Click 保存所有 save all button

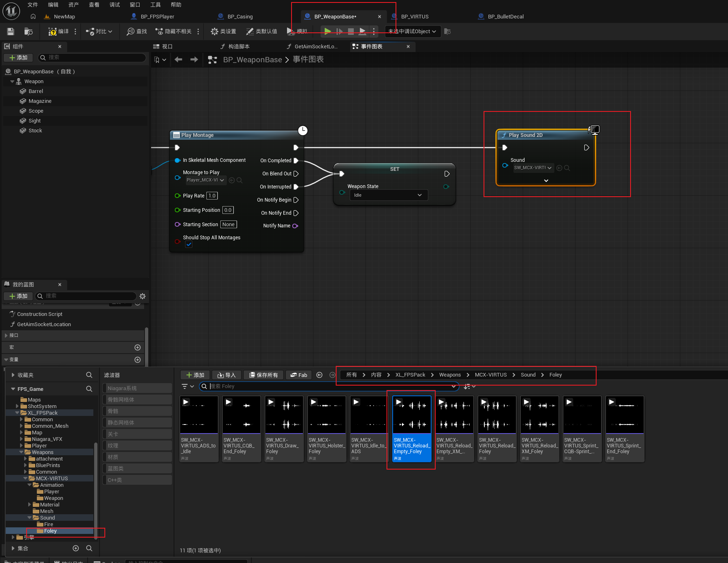tap(263, 375)
